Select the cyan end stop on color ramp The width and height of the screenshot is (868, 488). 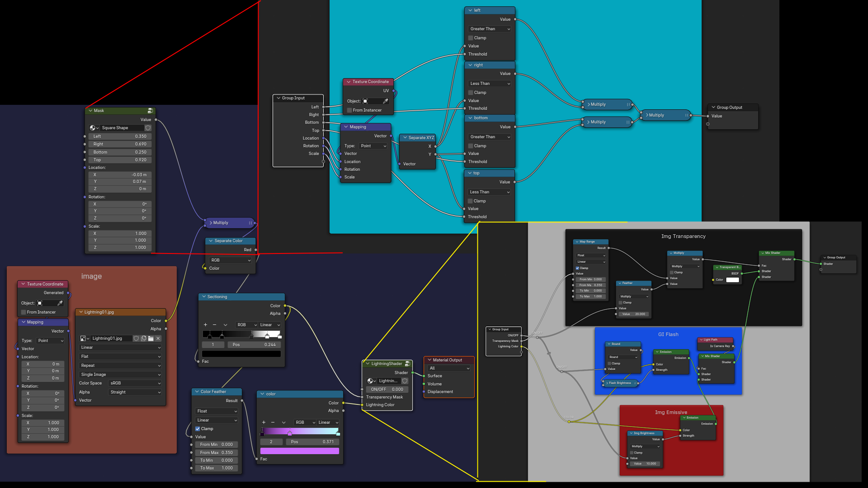point(338,433)
